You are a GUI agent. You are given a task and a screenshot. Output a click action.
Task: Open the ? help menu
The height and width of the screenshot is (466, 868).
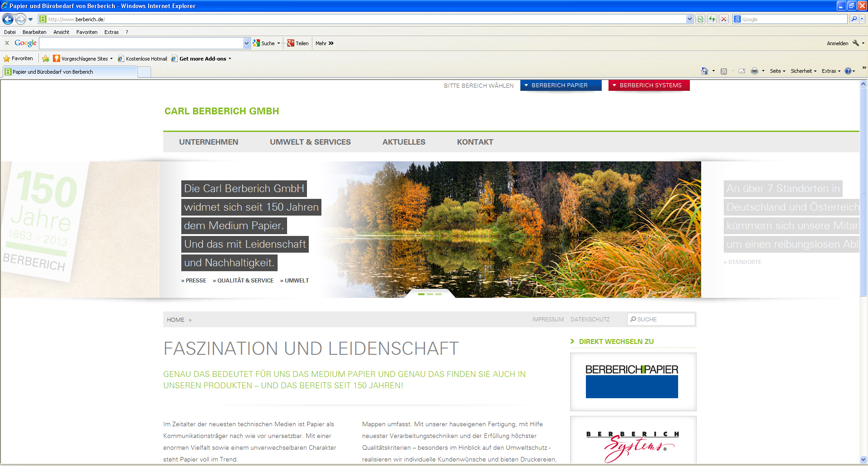tap(127, 32)
